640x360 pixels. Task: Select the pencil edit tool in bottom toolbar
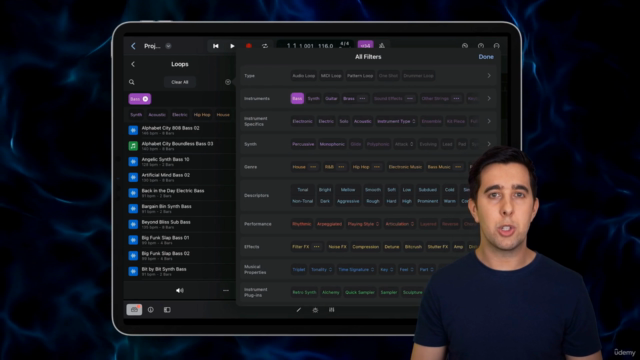pos(299,310)
